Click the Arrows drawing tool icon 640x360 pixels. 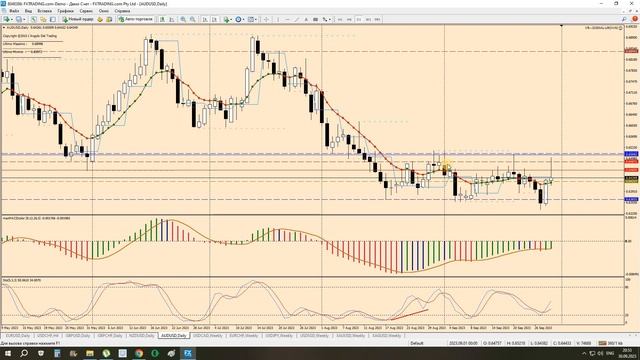tap(324, 19)
